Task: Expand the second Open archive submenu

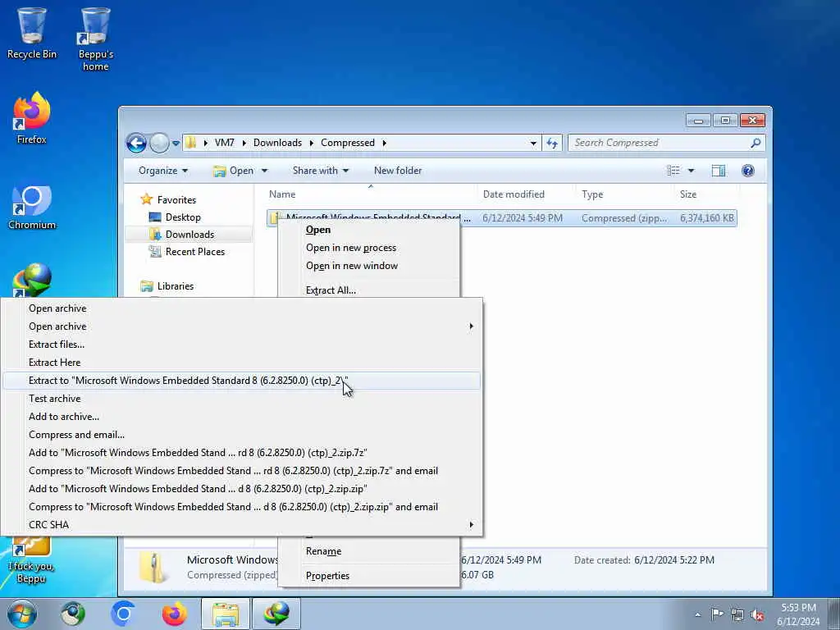Action: [241, 326]
